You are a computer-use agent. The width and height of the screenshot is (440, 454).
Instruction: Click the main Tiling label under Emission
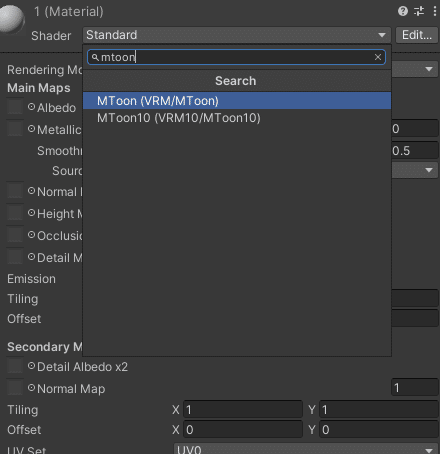coord(23,299)
